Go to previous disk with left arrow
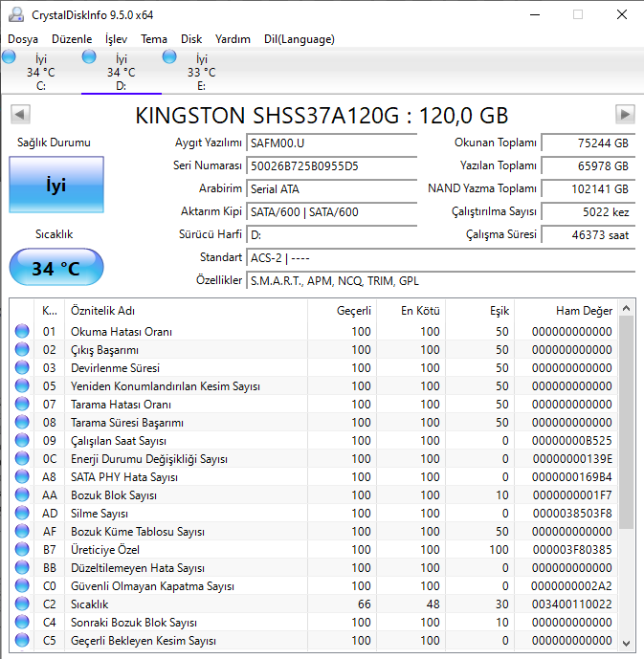Viewport: 644px width, 659px height. 18,115
